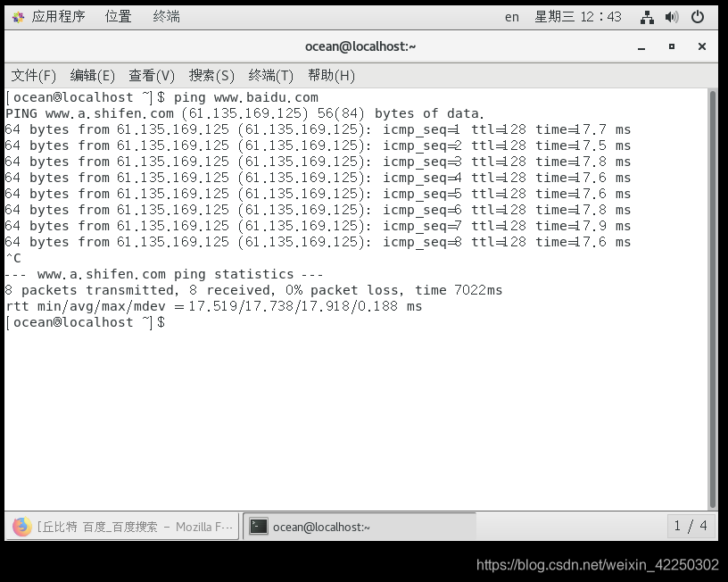Click the GNOME activities logo icon
Viewport: 728px width, 582px height.
[x=19, y=18]
